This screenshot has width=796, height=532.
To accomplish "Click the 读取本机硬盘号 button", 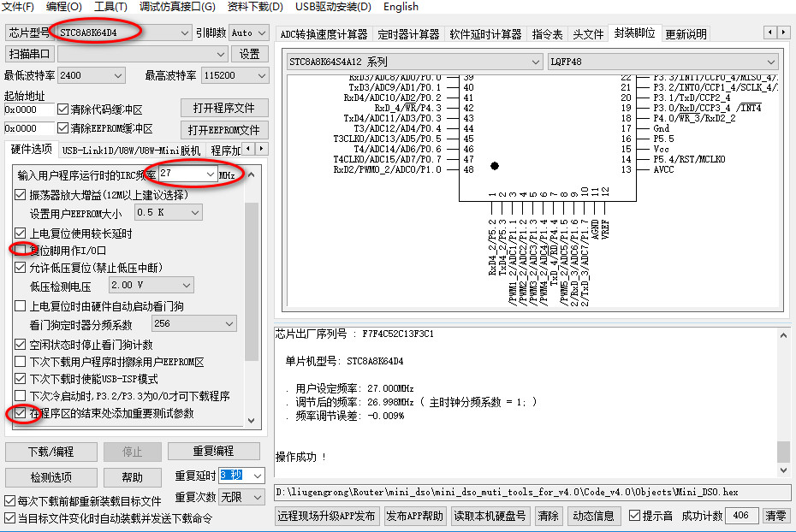I will (x=490, y=516).
